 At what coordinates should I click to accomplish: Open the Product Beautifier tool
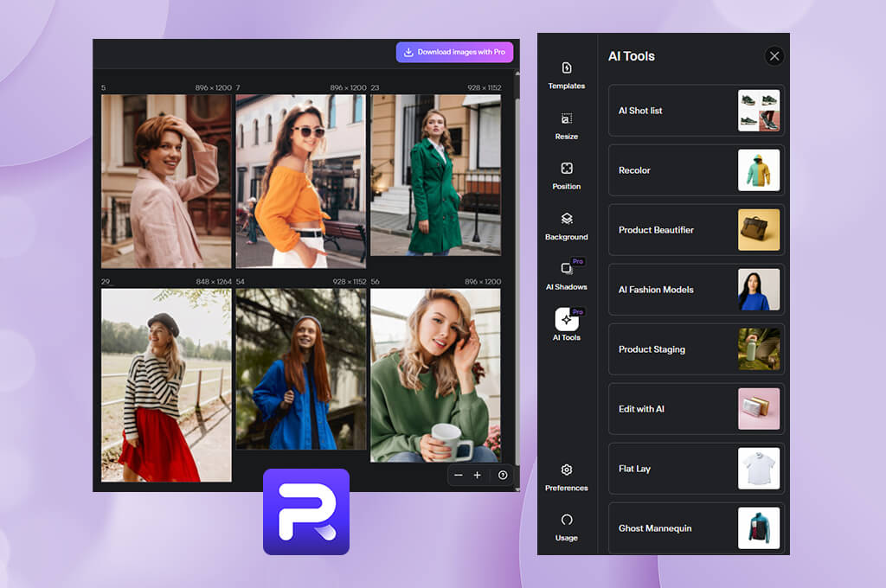(697, 230)
